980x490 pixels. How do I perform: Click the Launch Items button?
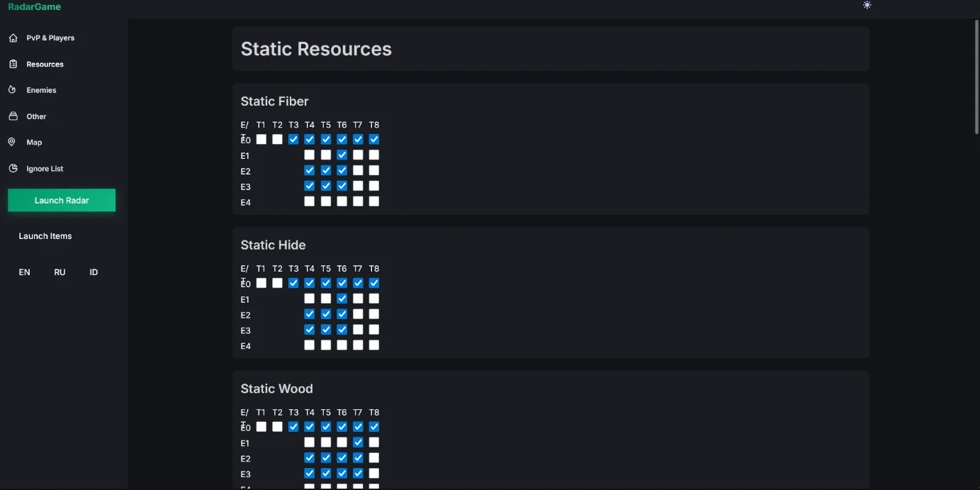coord(45,236)
